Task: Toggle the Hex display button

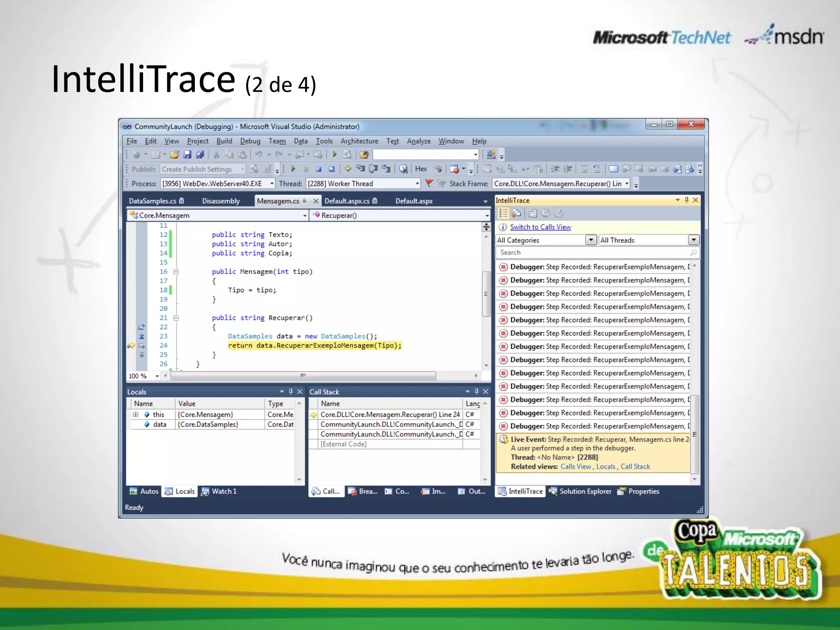Action: pyautogui.click(x=421, y=169)
